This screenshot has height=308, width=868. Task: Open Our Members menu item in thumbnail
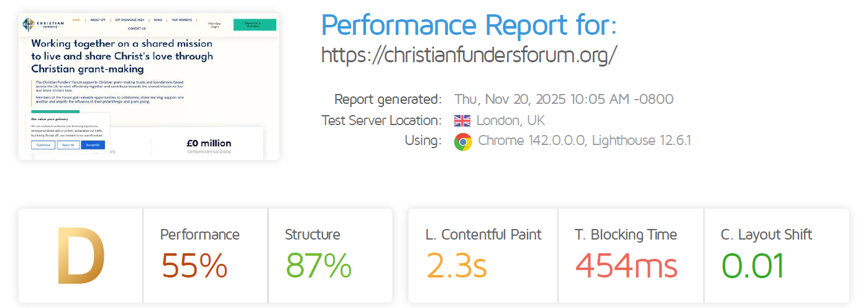coord(183,20)
